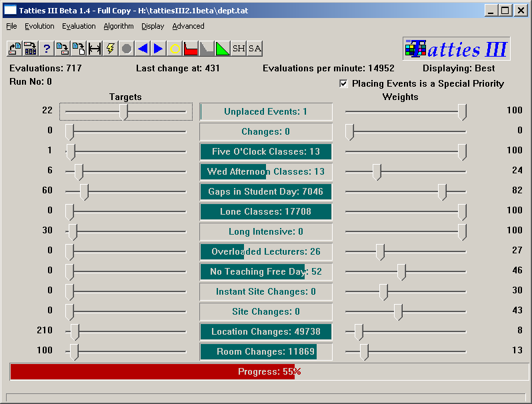Click the Lone Classes: 17708 bar
Viewport: 532px width, 404px height.
coord(266,212)
